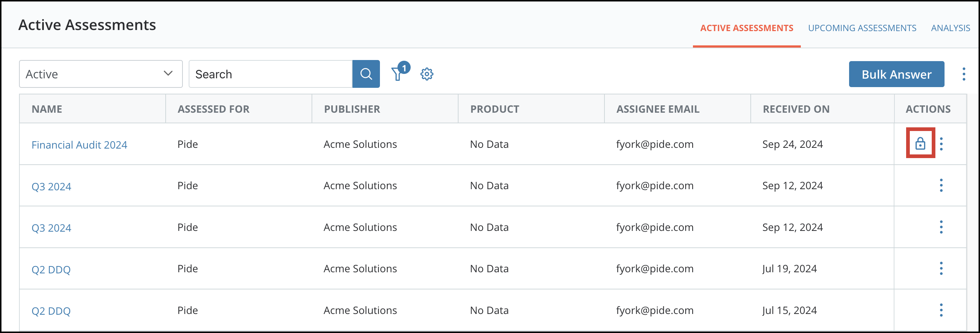Open table settings gear icon
Image resolution: width=980 pixels, height=333 pixels.
click(426, 74)
